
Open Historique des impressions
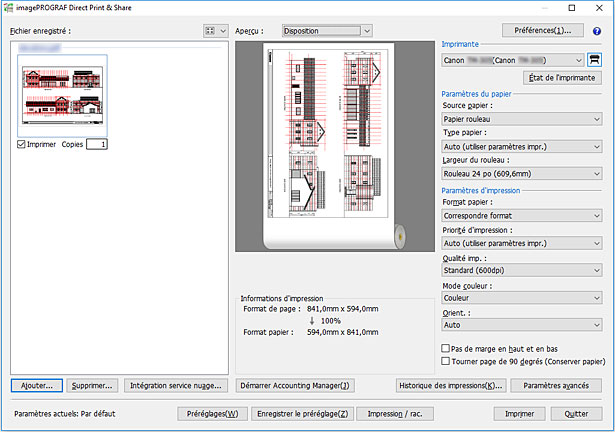pos(449,385)
